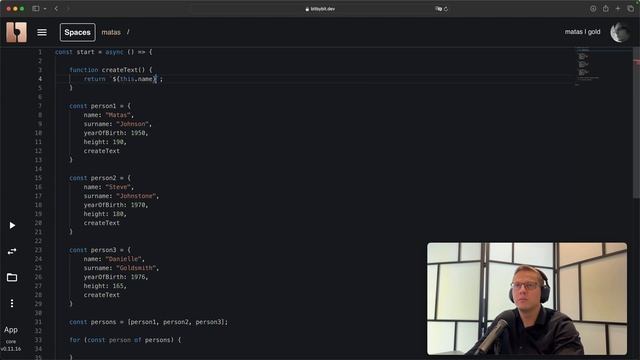The width and height of the screenshot is (640, 360).
Task: Click the "Goldsmith" surname string
Action: click(x=136, y=268)
